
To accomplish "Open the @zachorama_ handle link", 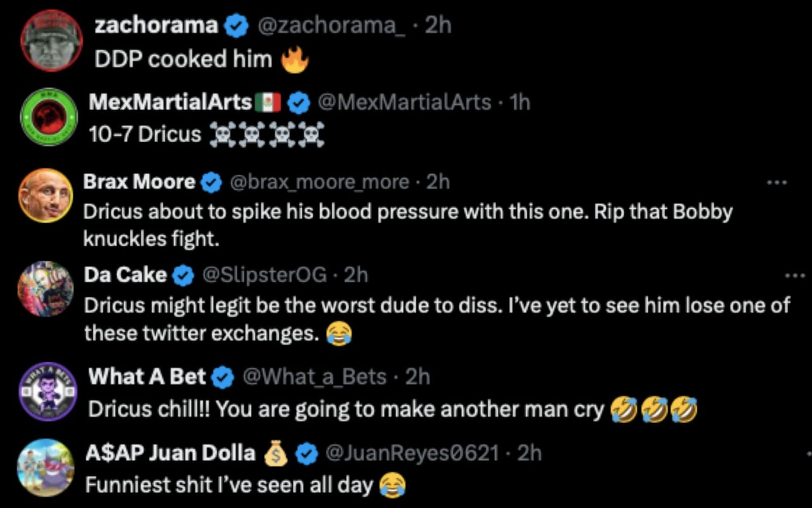I will (x=331, y=25).
